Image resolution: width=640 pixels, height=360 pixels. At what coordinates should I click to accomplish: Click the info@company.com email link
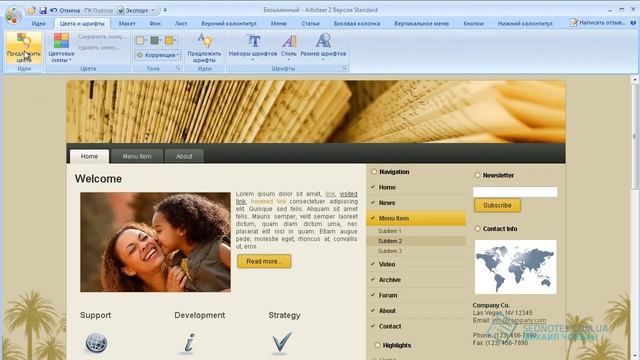(519, 320)
